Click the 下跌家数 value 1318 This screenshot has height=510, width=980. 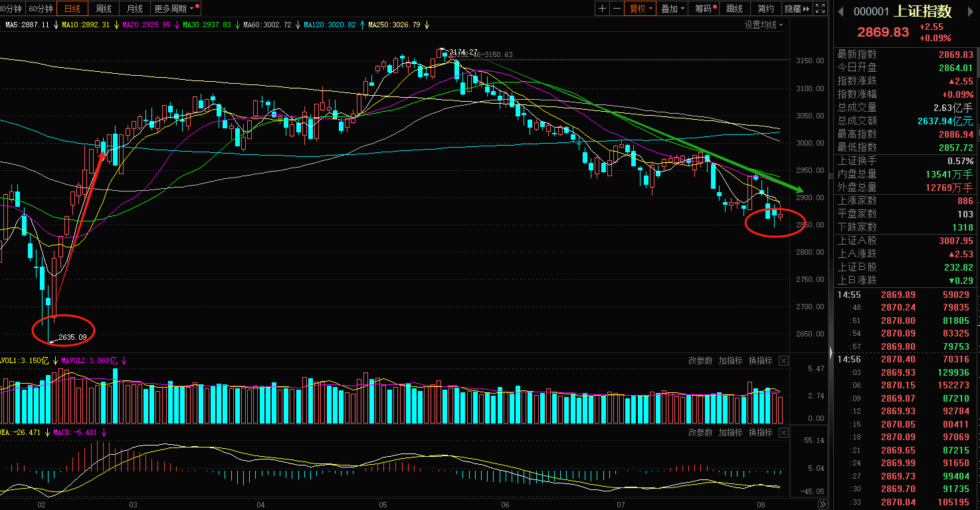962,227
